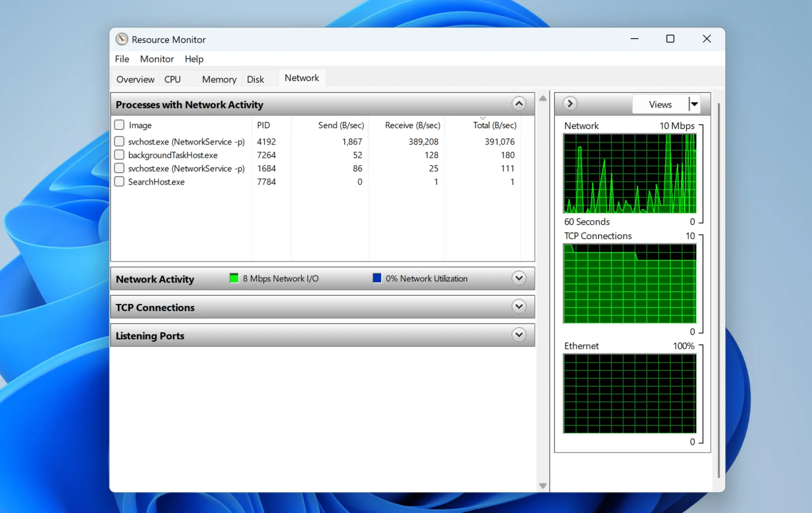Image resolution: width=812 pixels, height=513 pixels.
Task: Click the green Network I/O legend swatch
Action: [x=234, y=278]
